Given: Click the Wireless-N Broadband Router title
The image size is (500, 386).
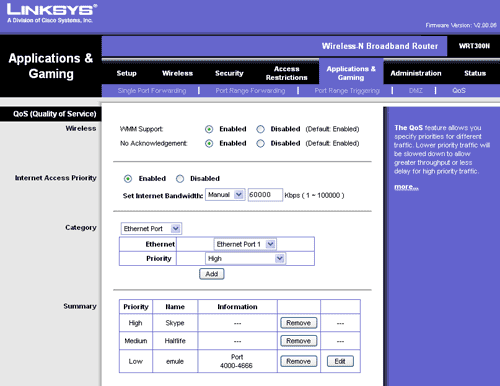Looking at the screenshot, I should coord(380,46).
